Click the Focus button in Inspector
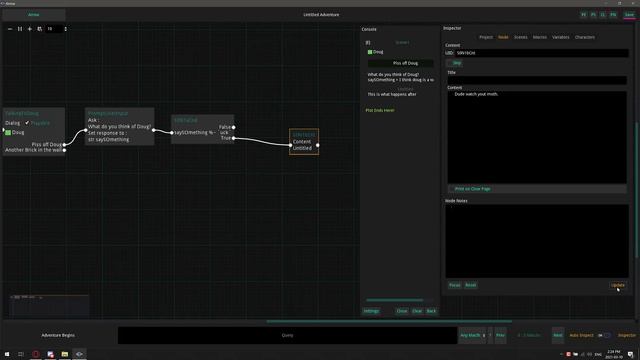Image resolution: width=640 pixels, height=360 pixels. (x=454, y=285)
